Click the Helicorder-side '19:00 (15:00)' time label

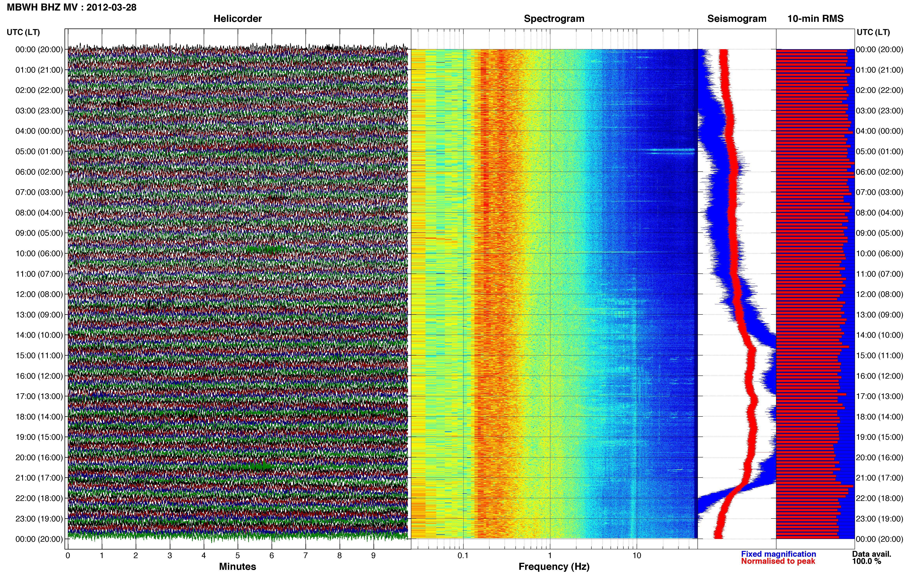(x=39, y=437)
